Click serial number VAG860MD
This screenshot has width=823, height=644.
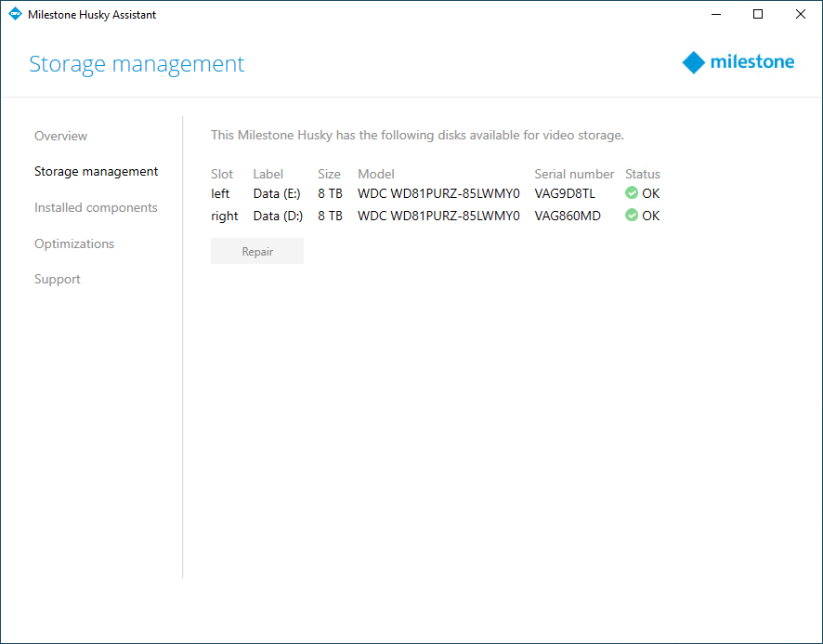click(x=568, y=216)
